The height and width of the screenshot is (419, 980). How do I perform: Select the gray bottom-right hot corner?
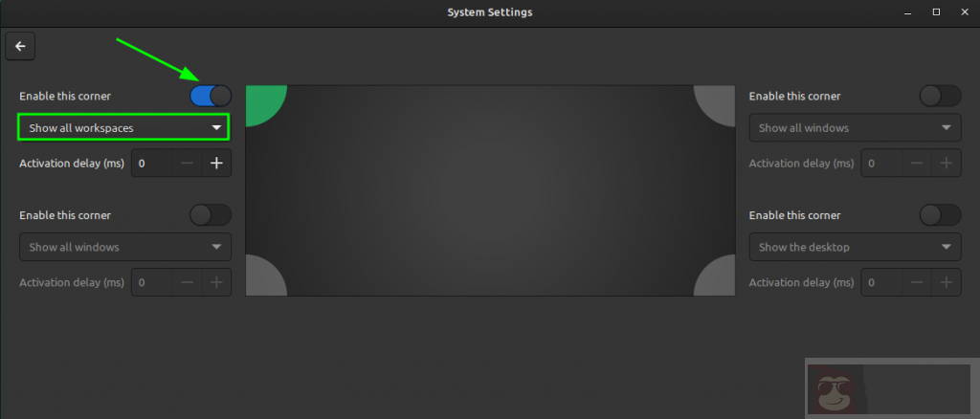(716, 276)
